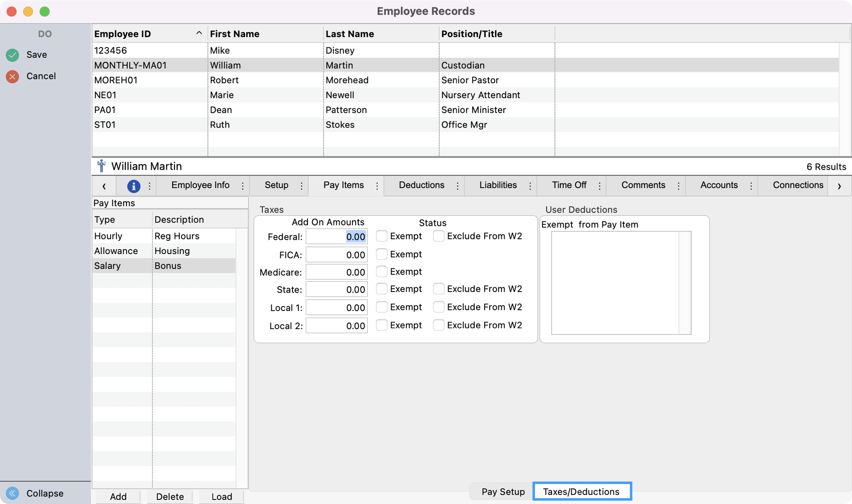Click the Add pay item button

118,497
